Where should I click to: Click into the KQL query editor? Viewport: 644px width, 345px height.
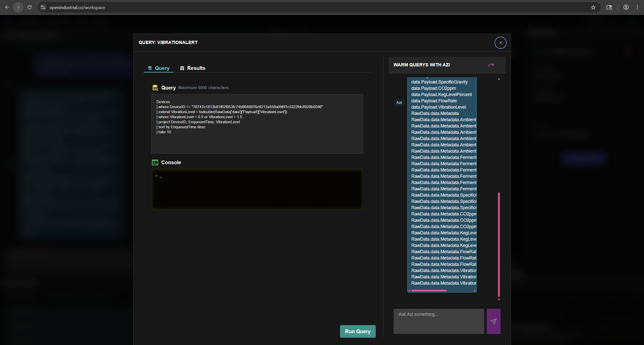[257, 124]
